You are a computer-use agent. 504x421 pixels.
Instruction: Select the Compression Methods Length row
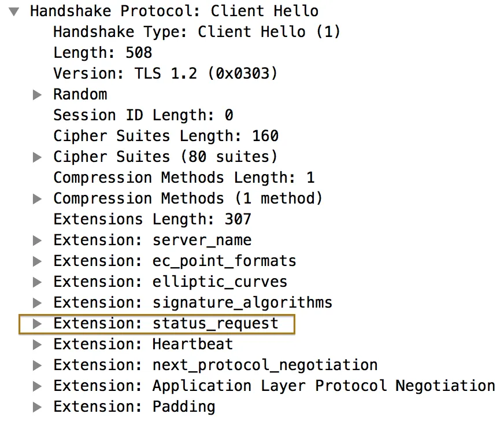point(184,178)
